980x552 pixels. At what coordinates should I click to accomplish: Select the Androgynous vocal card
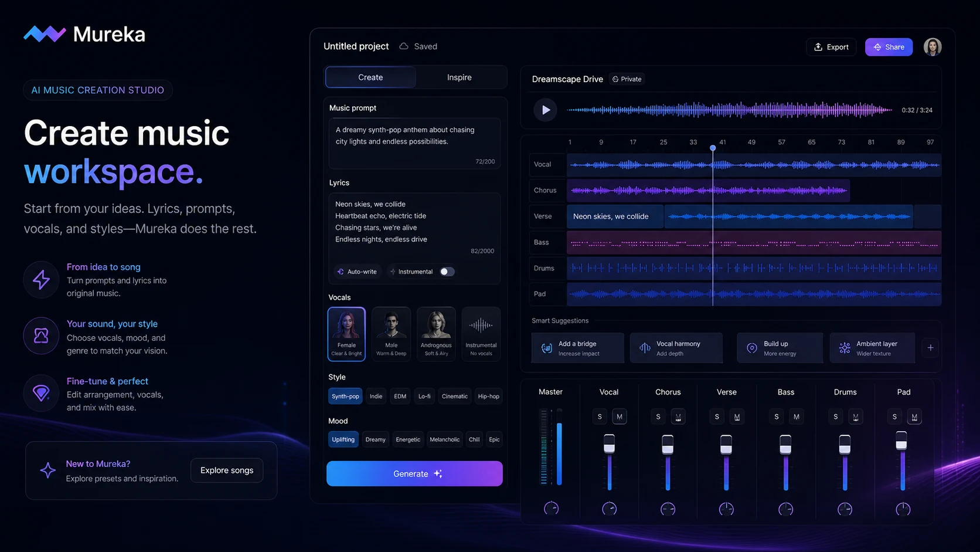coord(436,334)
